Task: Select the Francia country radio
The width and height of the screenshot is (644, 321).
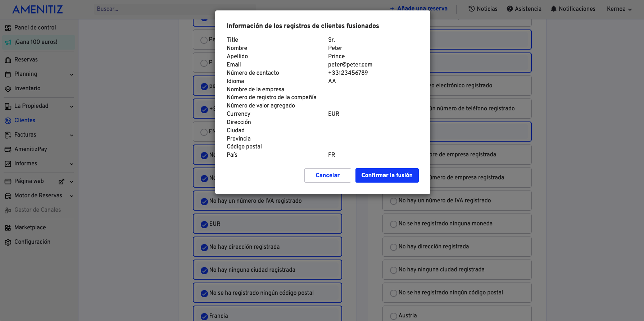Action: pyautogui.click(x=204, y=316)
